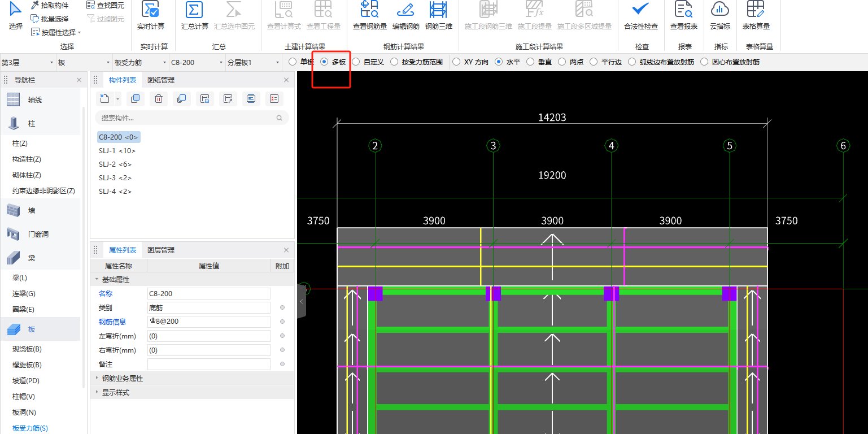
Task: Open the C8-200 component dropdown
Action: click(197, 62)
